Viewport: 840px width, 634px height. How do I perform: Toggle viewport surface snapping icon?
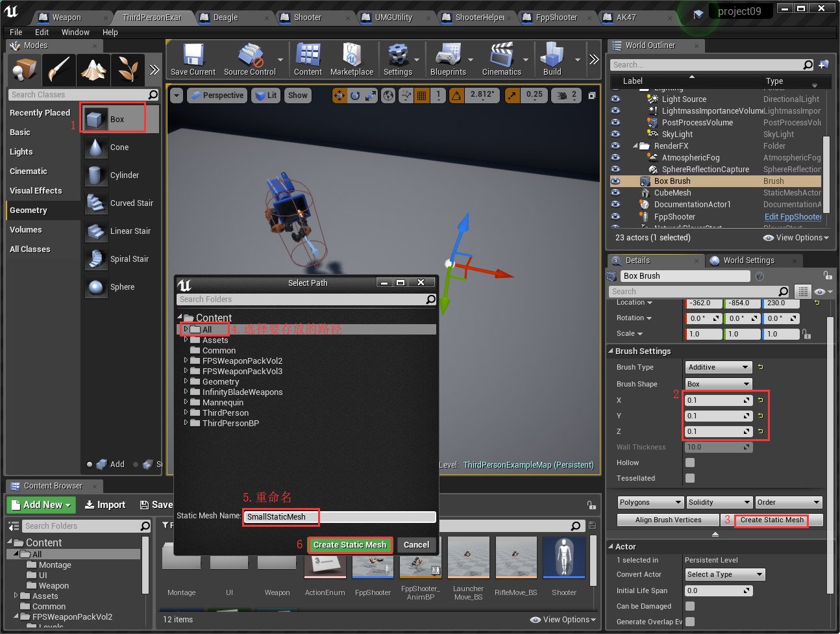click(x=406, y=95)
